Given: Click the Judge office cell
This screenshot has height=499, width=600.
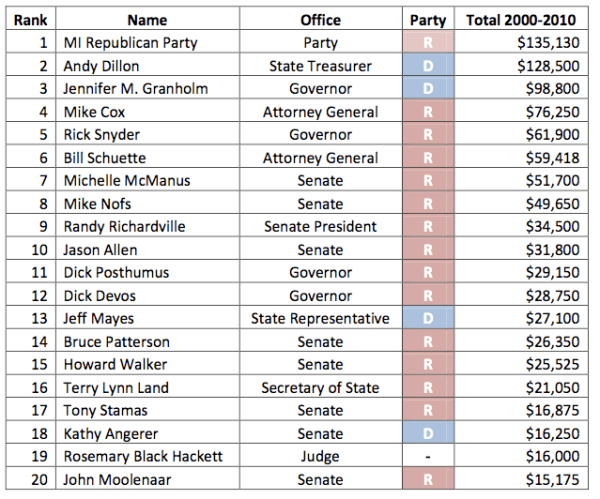Looking at the screenshot, I should pos(321,457).
